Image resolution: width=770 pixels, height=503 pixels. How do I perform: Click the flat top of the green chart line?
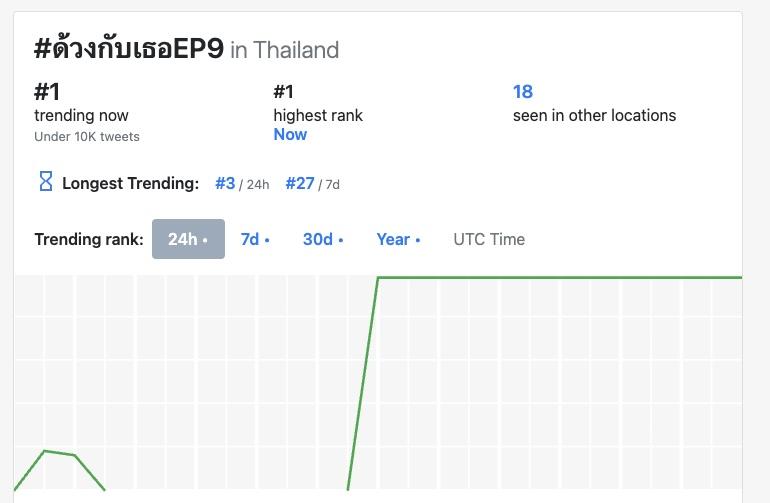(560, 277)
